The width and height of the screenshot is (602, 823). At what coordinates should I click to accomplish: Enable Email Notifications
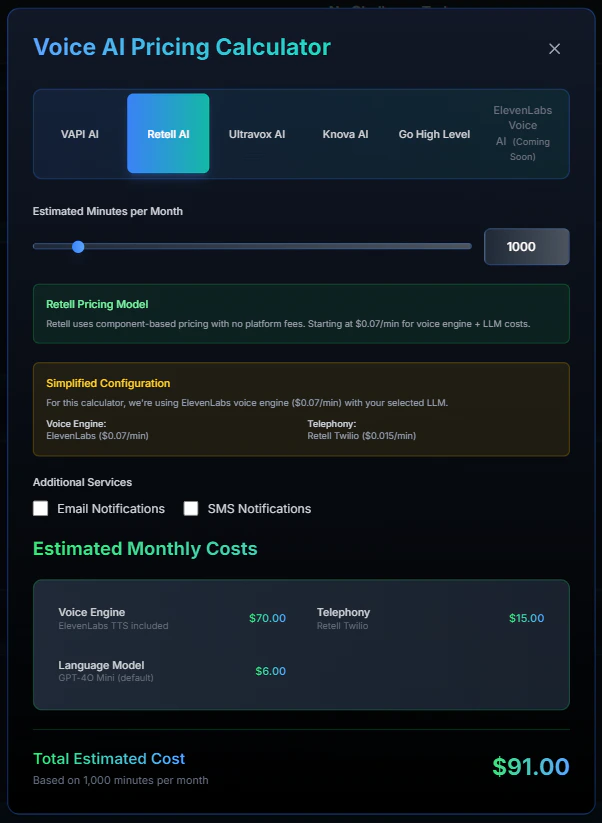[40, 508]
